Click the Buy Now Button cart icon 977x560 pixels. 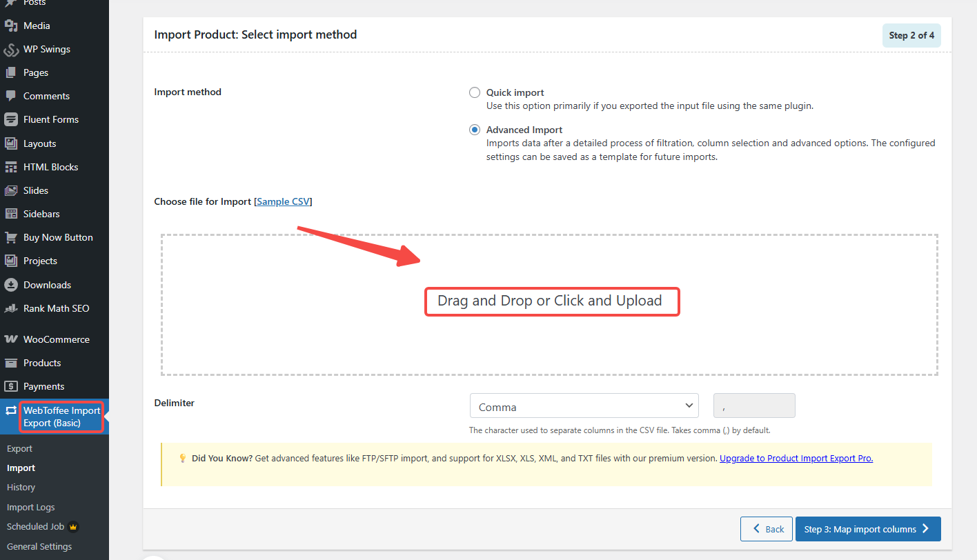coord(11,237)
